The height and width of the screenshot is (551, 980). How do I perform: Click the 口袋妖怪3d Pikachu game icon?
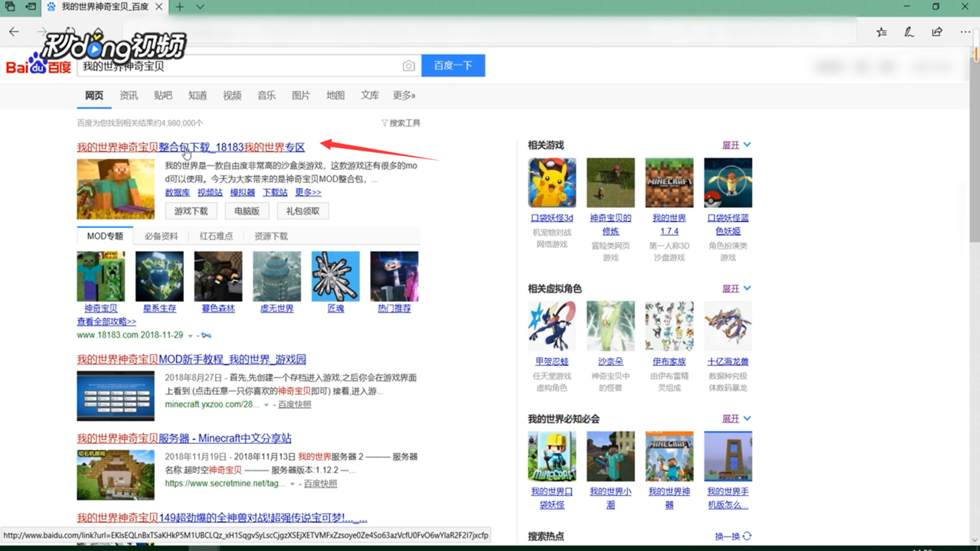552,183
